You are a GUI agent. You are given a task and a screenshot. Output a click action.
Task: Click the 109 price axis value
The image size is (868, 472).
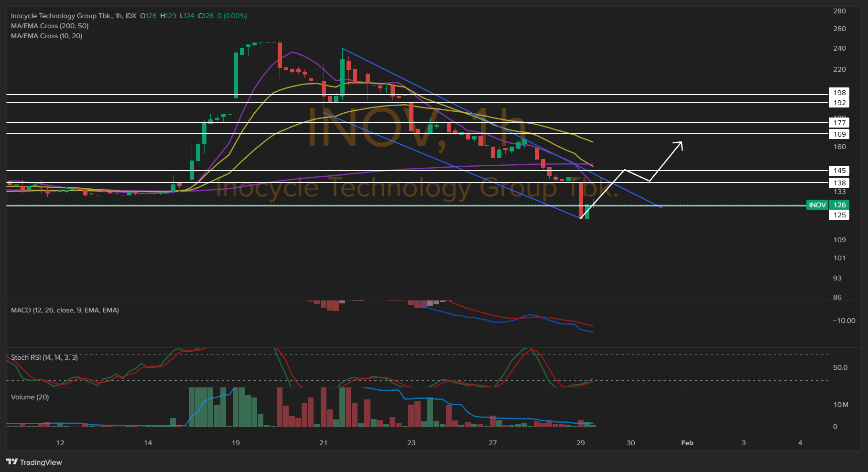click(x=839, y=240)
